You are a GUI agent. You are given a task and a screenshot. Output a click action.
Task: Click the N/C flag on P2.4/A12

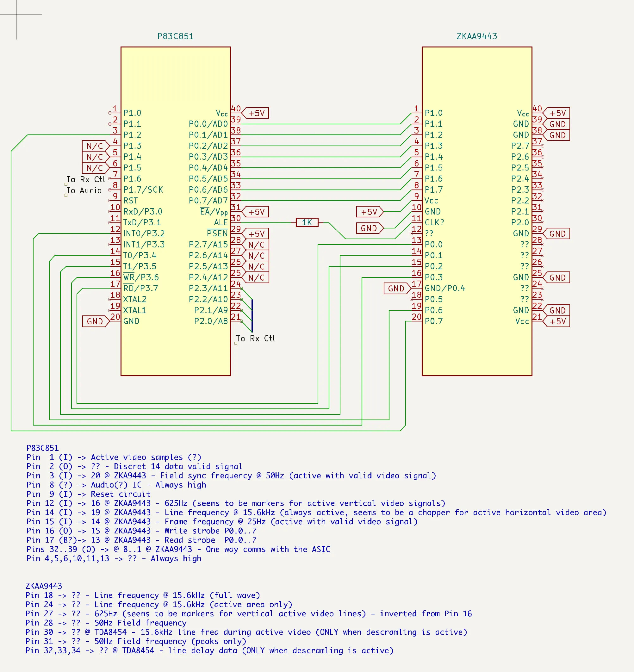256,278
